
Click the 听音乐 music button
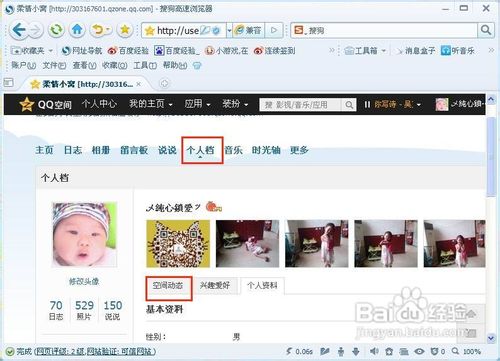pyautogui.click(x=458, y=51)
